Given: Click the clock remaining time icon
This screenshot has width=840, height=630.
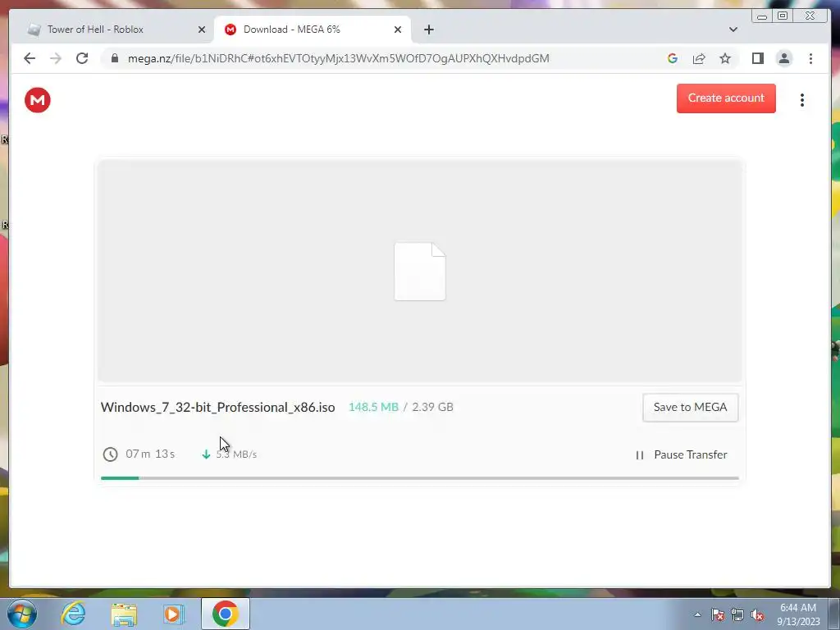Looking at the screenshot, I should pyautogui.click(x=110, y=454).
